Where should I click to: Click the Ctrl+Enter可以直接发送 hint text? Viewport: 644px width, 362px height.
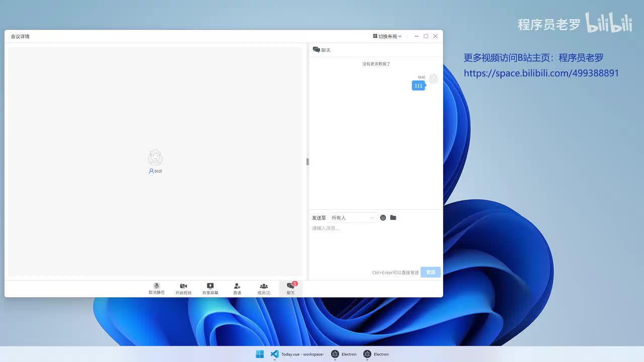coord(395,273)
